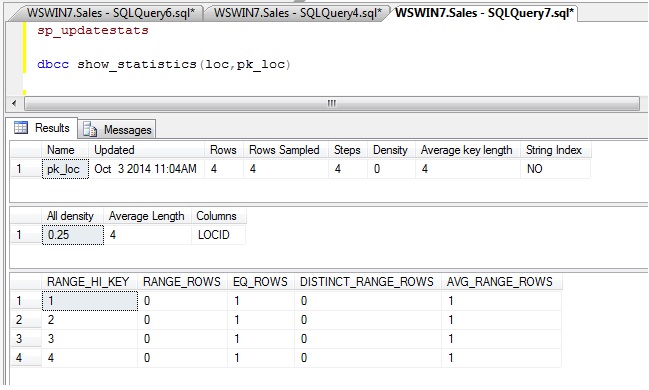Select the Oct 3 2014 11:04AM cell
This screenshot has width=649, height=390.
point(147,169)
